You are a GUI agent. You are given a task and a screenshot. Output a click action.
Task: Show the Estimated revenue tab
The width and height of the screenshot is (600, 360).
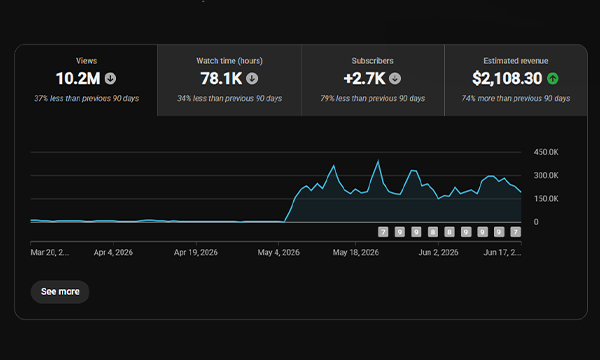pyautogui.click(x=516, y=80)
